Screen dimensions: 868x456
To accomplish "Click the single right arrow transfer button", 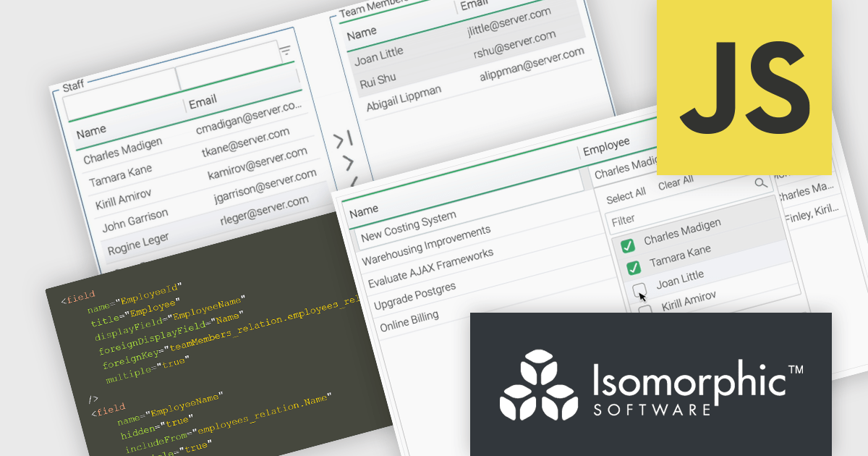I will tap(348, 162).
